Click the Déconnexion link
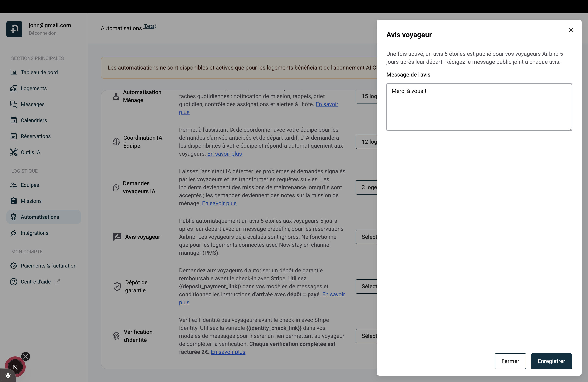This screenshot has height=382, width=588. click(x=42, y=33)
